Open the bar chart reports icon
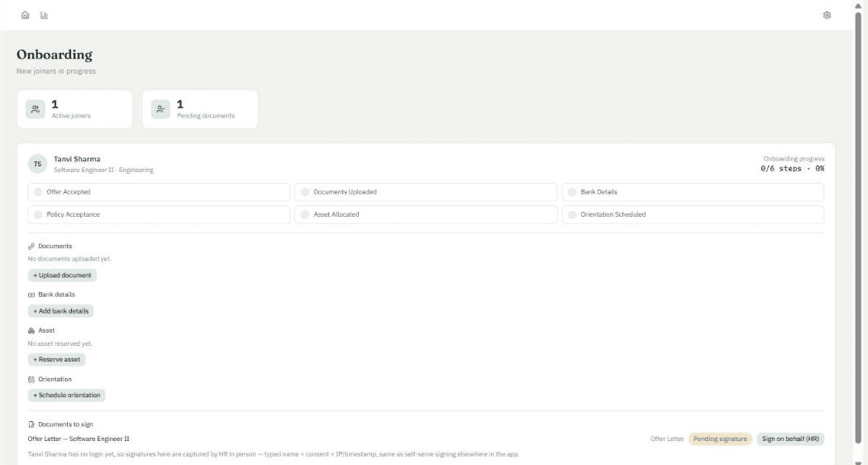This screenshot has width=868, height=465. click(x=45, y=15)
